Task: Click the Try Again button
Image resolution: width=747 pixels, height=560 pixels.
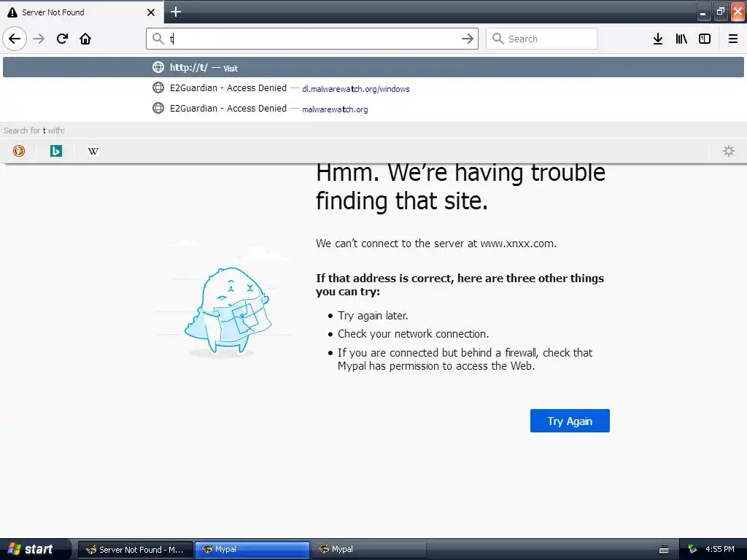Action: click(x=570, y=421)
